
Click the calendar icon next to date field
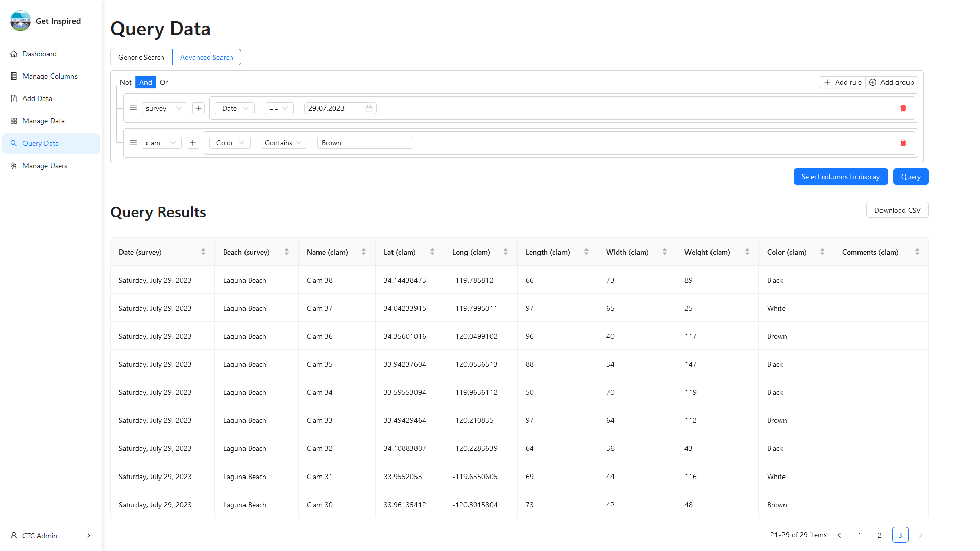tap(369, 108)
